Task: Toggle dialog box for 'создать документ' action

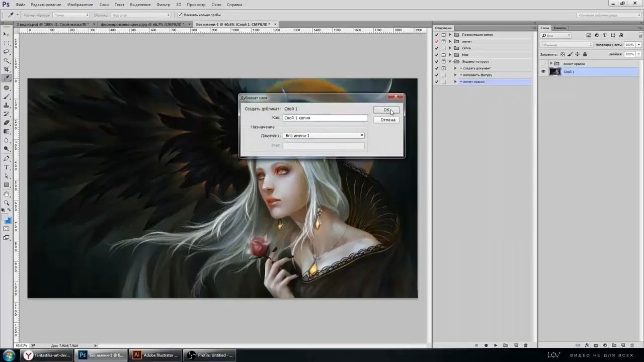Action: pos(443,68)
